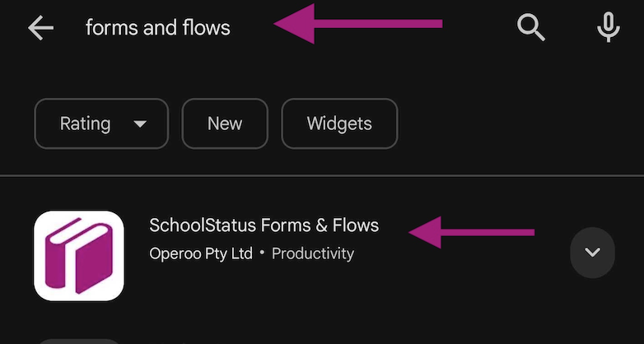Click the circular background of expand button
The width and height of the screenshot is (644, 344).
pos(592,253)
